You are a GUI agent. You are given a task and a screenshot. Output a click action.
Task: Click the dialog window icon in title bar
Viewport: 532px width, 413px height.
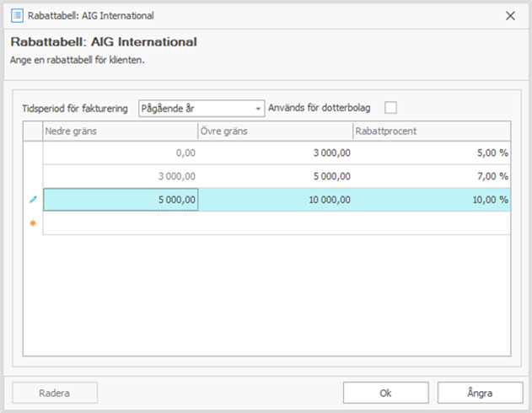pyautogui.click(x=18, y=15)
